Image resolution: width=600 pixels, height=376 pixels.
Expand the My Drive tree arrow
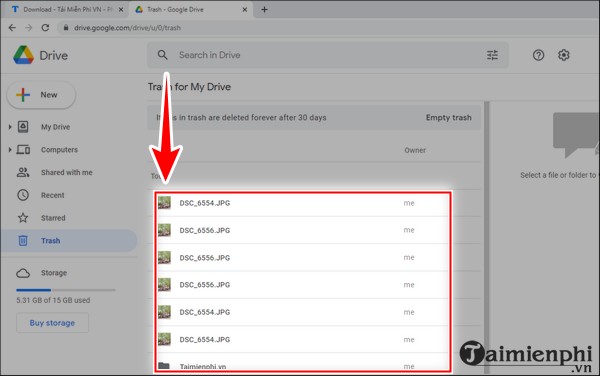(x=10, y=127)
